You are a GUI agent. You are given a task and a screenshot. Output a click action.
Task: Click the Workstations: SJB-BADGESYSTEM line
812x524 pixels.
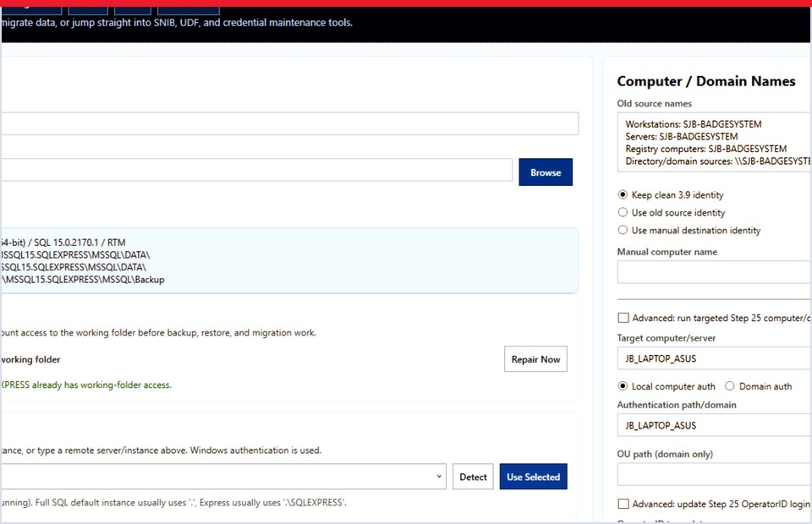(694, 124)
